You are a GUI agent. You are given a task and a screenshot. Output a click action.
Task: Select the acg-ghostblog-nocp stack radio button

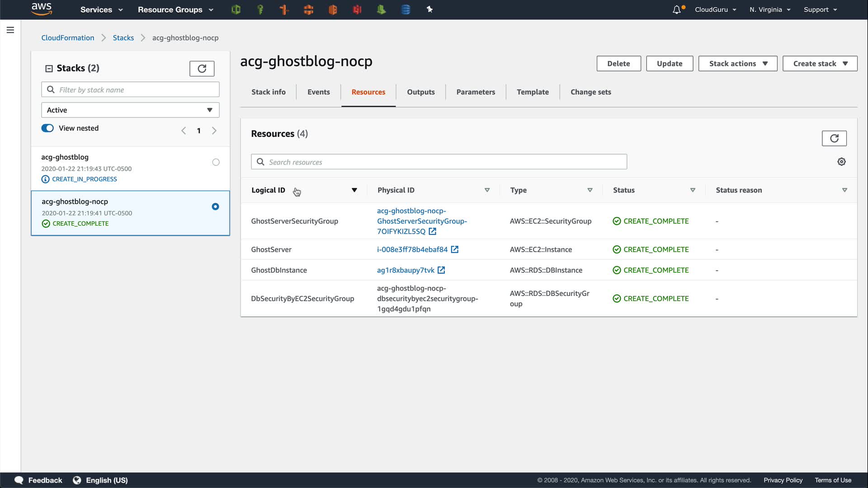pyautogui.click(x=215, y=206)
